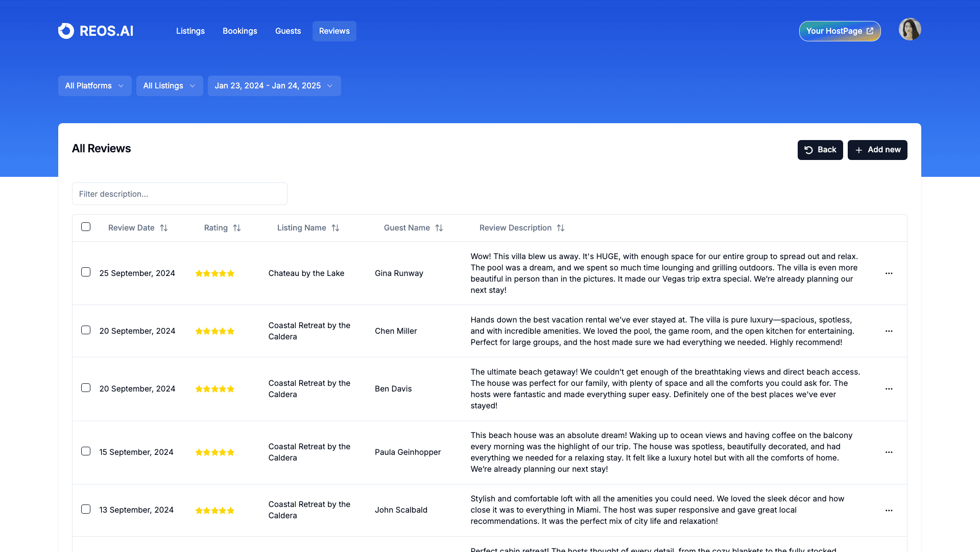Click the 13 September, 2024 date cell
980x552 pixels.
tap(136, 510)
